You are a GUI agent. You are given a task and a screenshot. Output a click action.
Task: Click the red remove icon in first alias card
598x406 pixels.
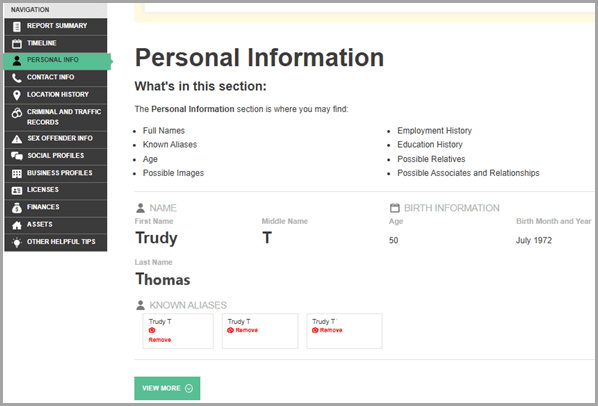(x=152, y=330)
